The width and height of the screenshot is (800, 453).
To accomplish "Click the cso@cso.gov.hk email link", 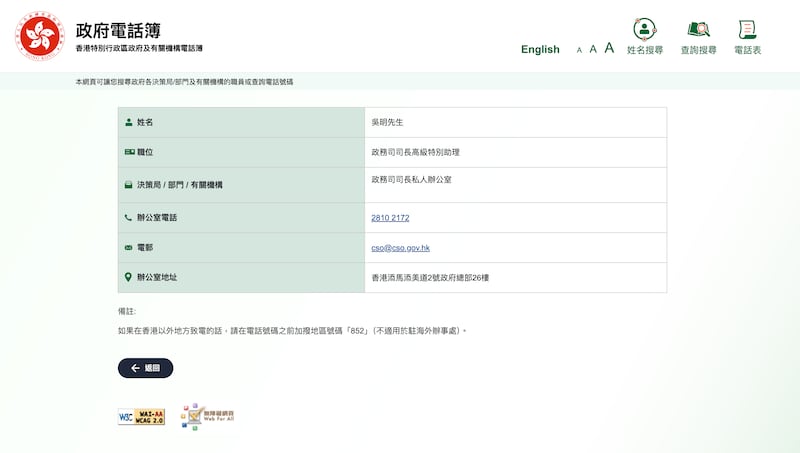I will click(x=400, y=247).
